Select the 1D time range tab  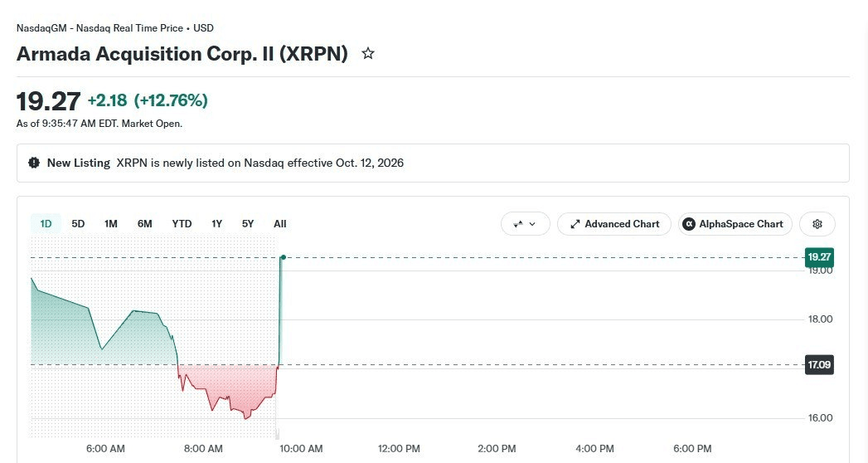tap(46, 224)
